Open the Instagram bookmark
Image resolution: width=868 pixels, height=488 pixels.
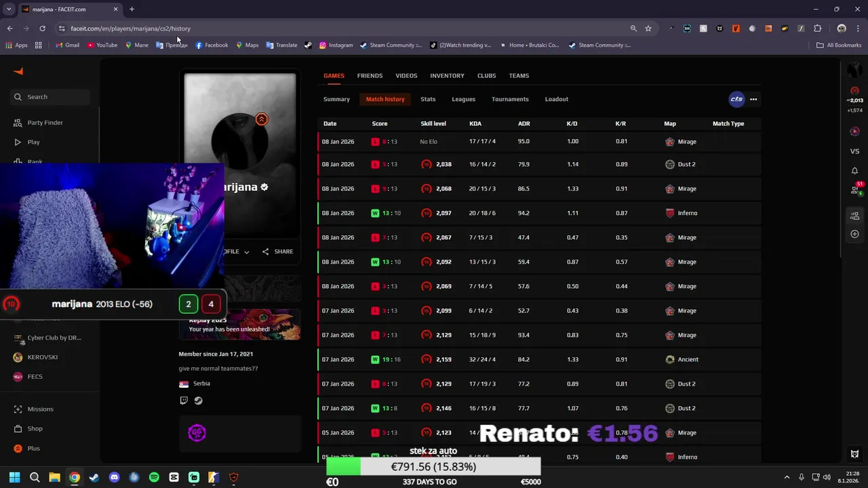pyautogui.click(x=336, y=45)
